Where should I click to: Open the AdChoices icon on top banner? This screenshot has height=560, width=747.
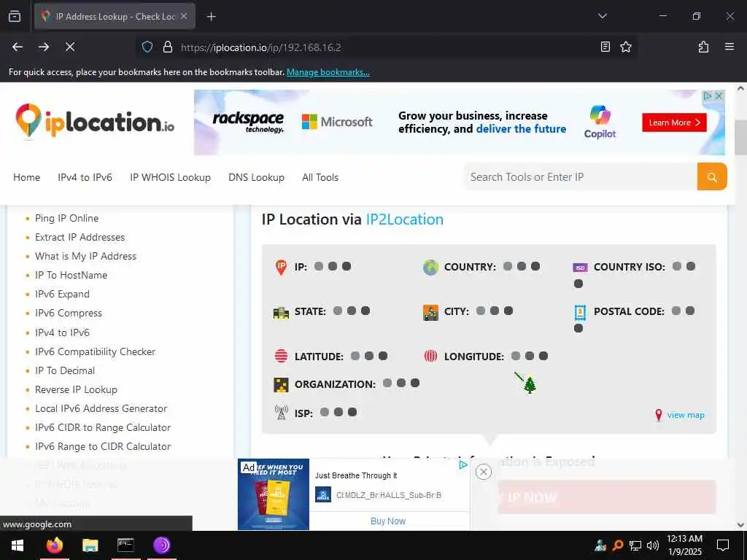pos(708,96)
